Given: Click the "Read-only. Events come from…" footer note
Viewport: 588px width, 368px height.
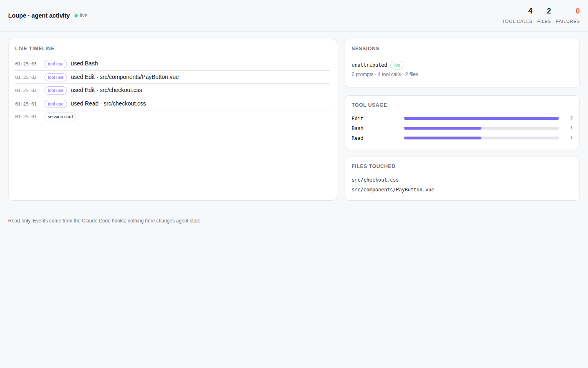Looking at the screenshot, I should click(105, 221).
